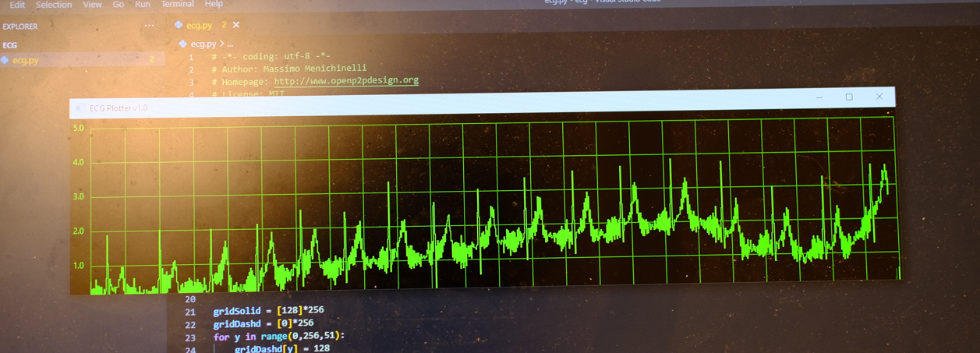
Task: Click the 'coding: utf-8' comment line
Action: (271, 57)
